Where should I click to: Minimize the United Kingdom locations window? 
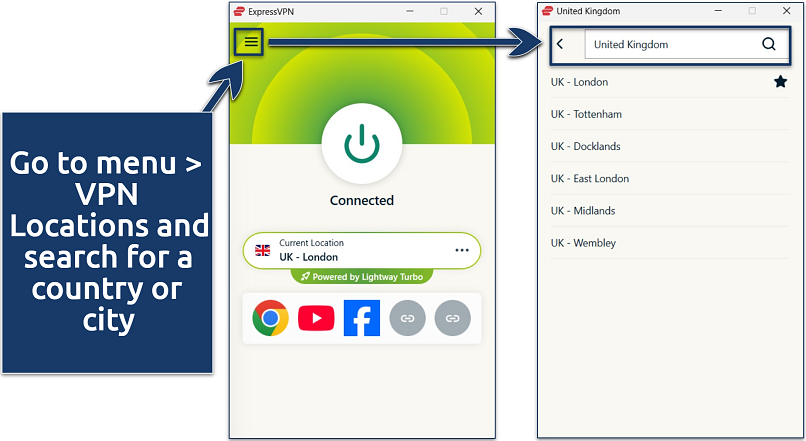718,11
